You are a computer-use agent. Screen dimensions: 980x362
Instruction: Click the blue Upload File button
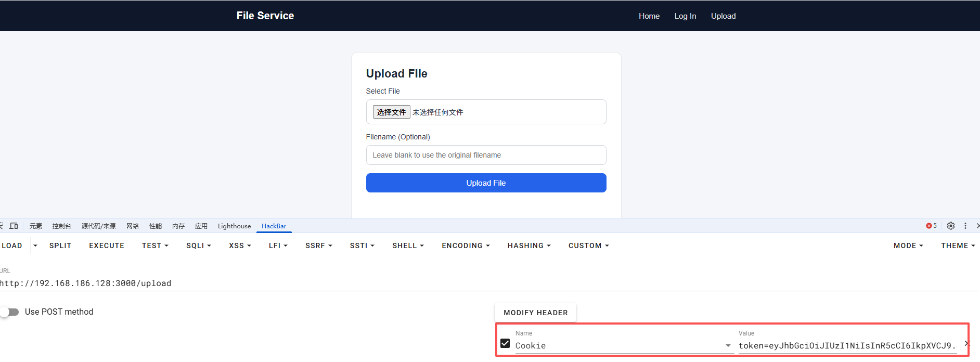[486, 183]
